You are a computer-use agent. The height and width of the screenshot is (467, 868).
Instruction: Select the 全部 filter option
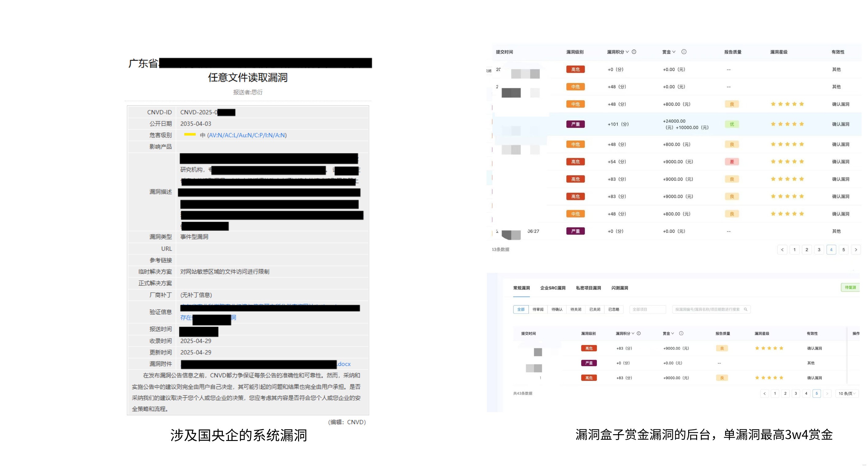pos(521,309)
